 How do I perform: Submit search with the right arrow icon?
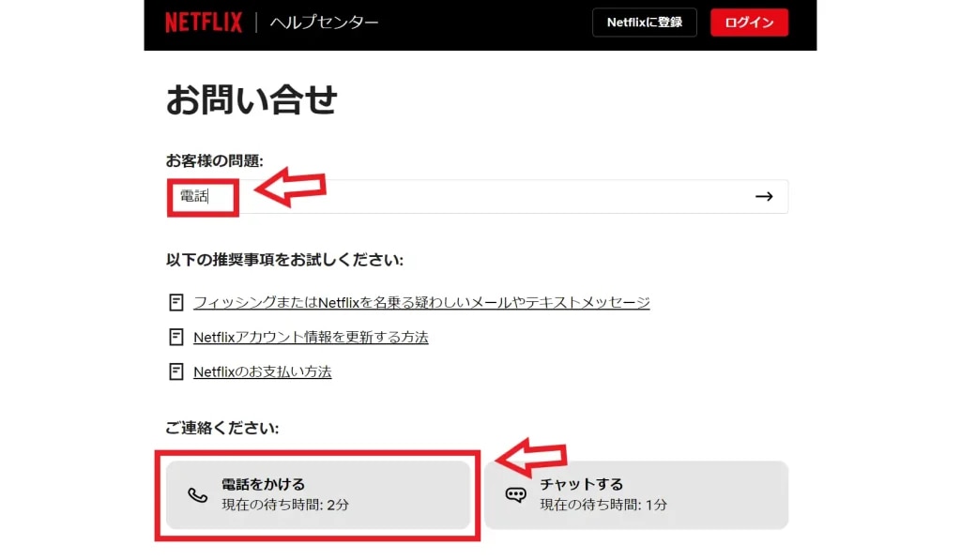764,197
